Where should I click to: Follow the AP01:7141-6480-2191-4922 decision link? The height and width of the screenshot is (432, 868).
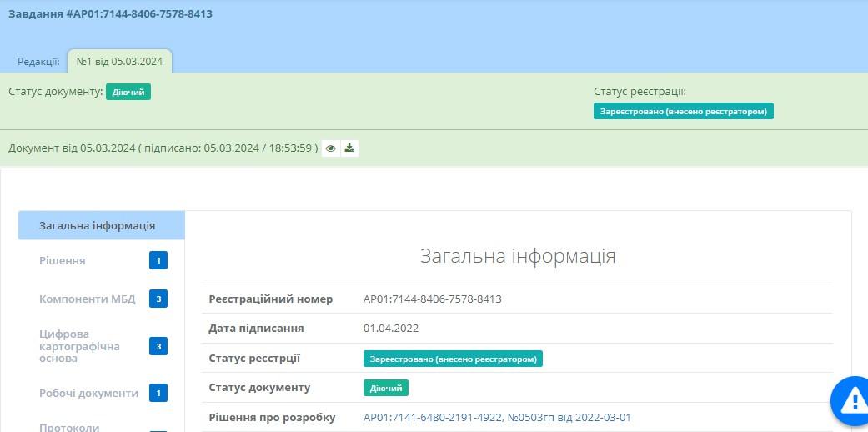click(498, 417)
